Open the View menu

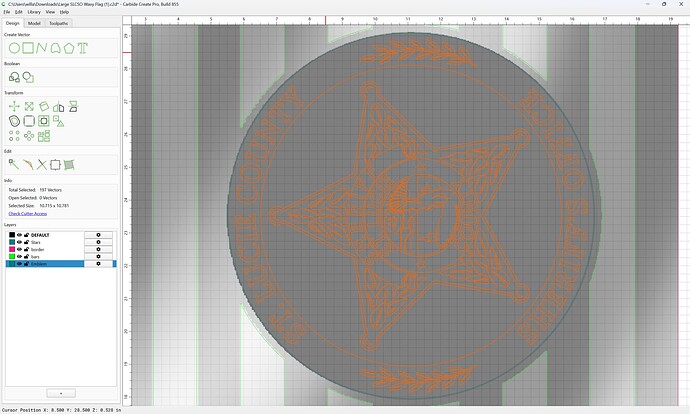(x=50, y=12)
